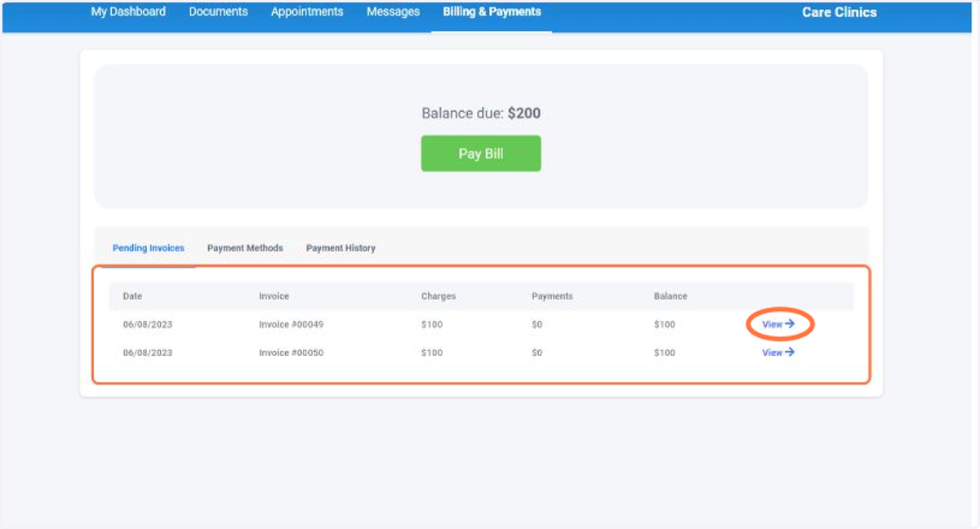Click the Date column header
The width and height of the screenshot is (980, 529).
(132, 296)
